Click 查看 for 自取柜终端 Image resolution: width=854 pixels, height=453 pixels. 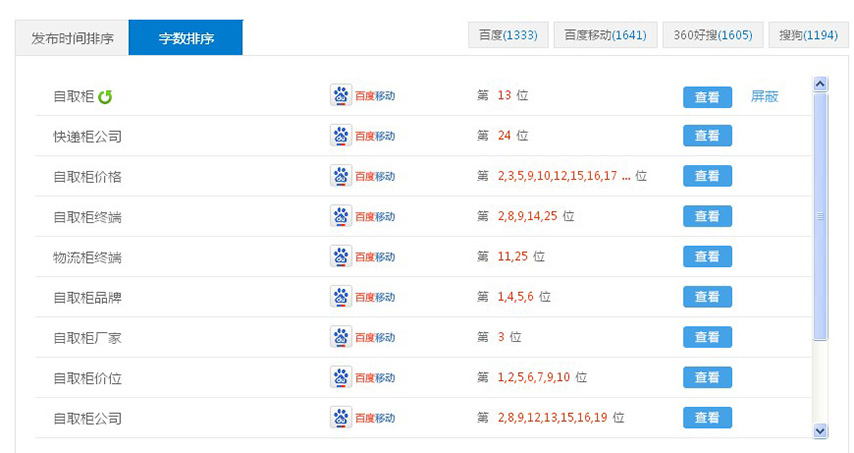(x=707, y=216)
